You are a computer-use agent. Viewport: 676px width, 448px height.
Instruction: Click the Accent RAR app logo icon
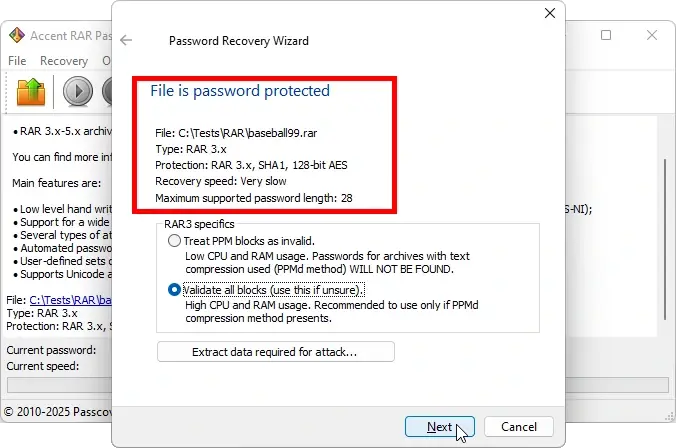click(x=16, y=35)
